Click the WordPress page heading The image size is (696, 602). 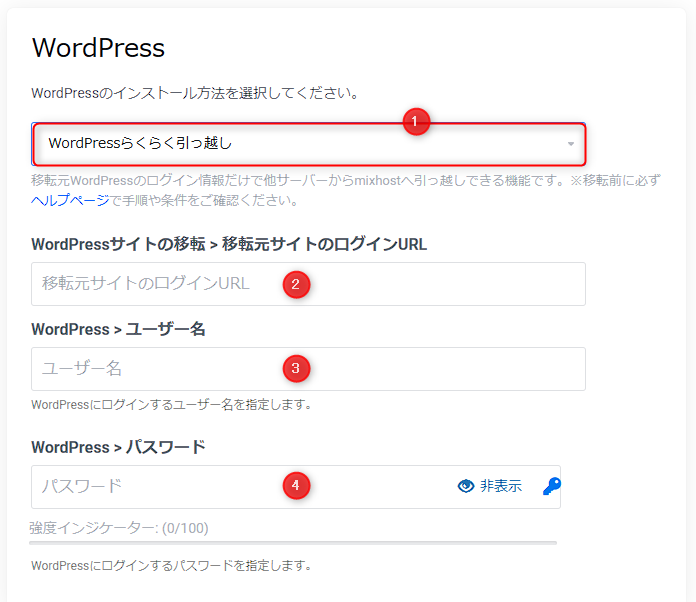(98, 48)
